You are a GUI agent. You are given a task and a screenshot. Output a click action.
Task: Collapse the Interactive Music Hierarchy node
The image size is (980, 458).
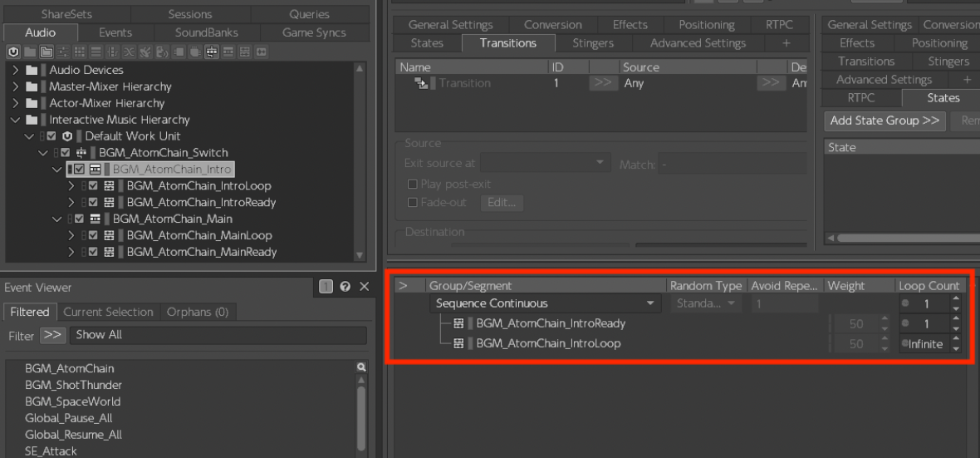click(x=15, y=120)
